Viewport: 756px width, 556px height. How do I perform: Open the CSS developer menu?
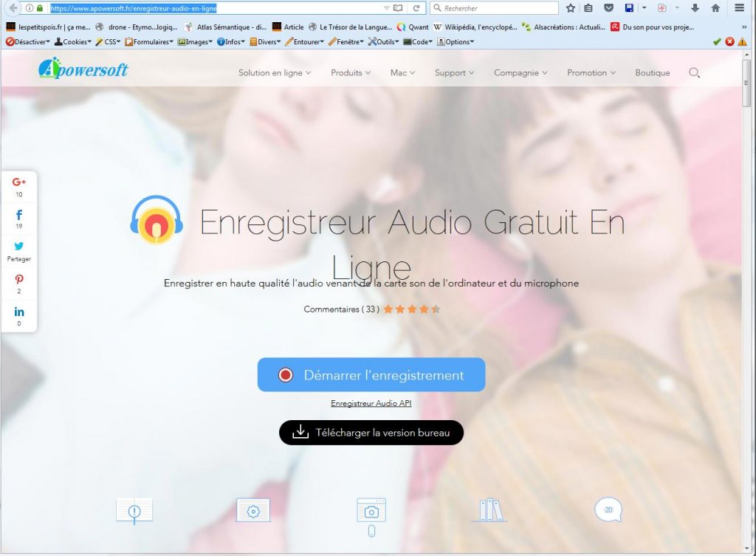108,41
